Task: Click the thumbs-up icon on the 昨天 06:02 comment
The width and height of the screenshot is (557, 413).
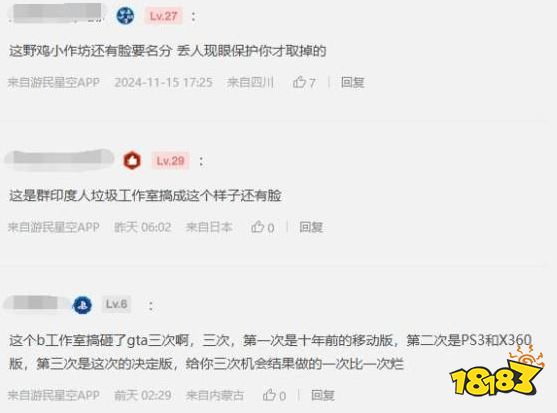Action: pos(258,227)
